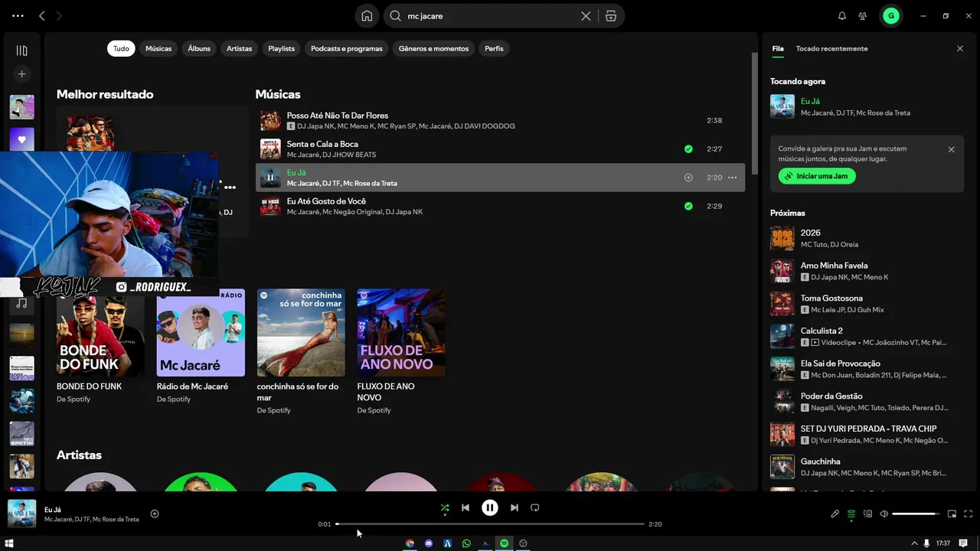Click the mc jacare search field
The width and height of the screenshot is (980, 551).
(490, 16)
